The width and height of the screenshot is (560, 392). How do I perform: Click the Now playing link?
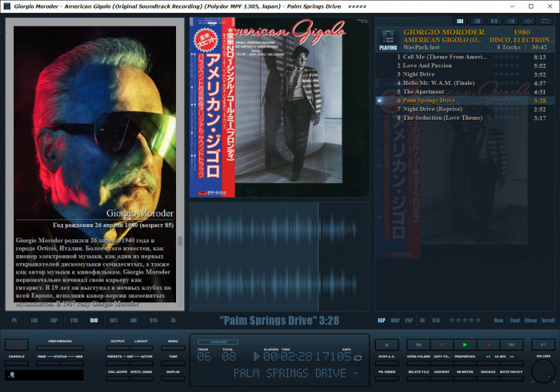[x=498, y=320]
